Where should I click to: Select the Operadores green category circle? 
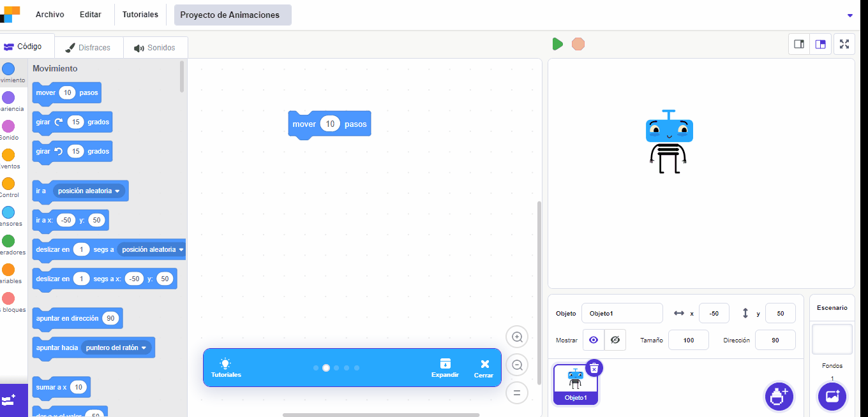pos(8,241)
